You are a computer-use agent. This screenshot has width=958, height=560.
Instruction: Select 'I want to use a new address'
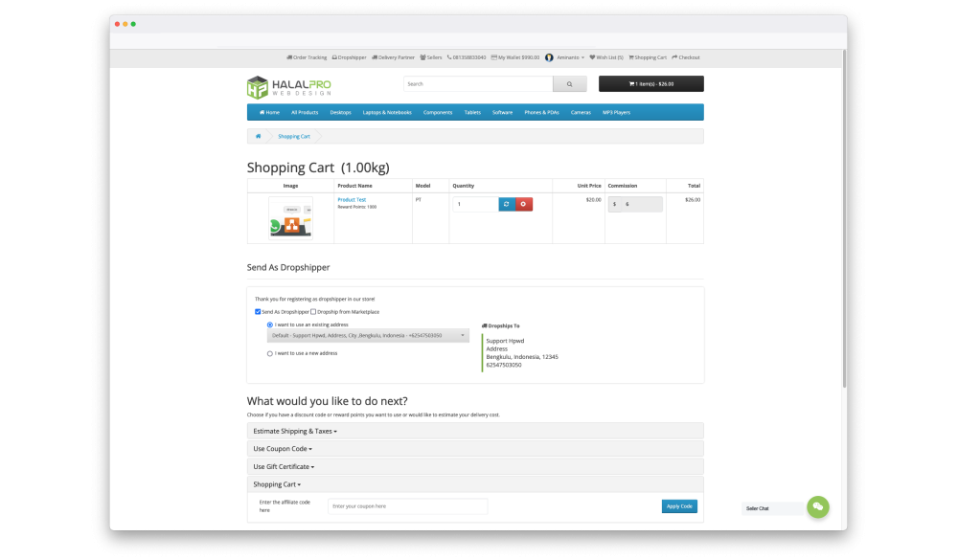click(x=270, y=353)
